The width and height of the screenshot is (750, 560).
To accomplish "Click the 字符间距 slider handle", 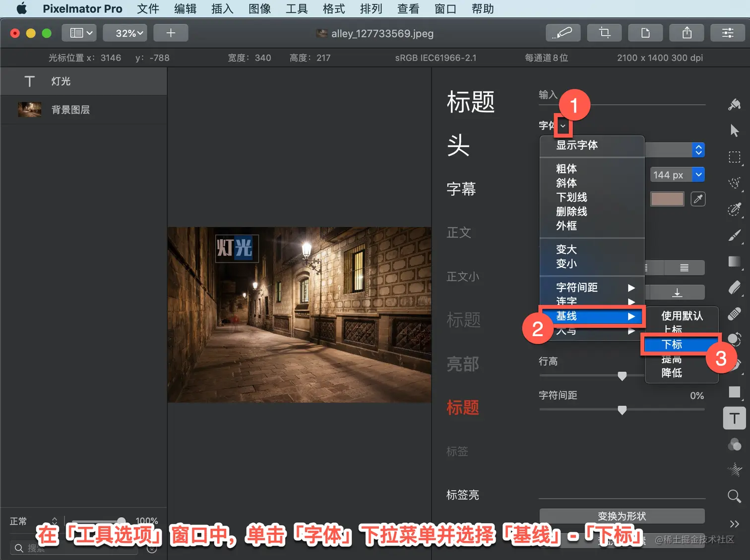I will [622, 410].
